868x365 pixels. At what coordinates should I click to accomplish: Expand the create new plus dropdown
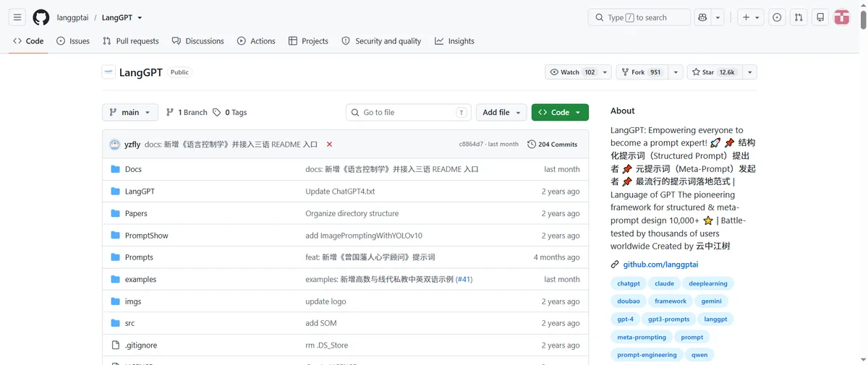(x=751, y=17)
